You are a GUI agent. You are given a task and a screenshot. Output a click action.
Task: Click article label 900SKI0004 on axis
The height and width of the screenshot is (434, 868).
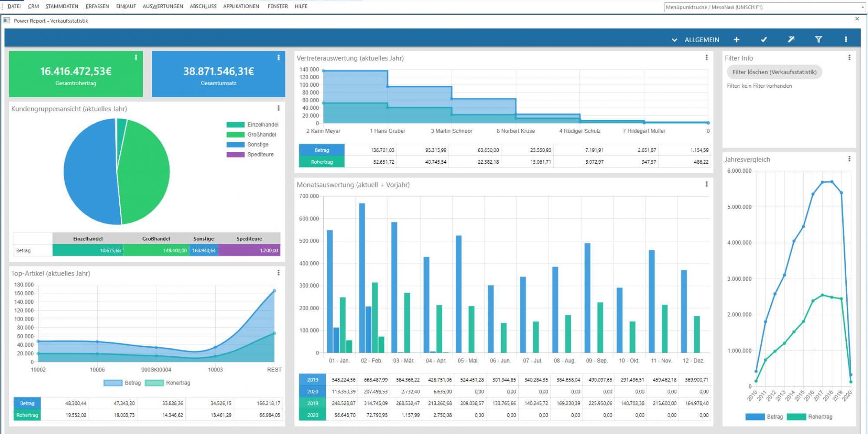click(156, 370)
